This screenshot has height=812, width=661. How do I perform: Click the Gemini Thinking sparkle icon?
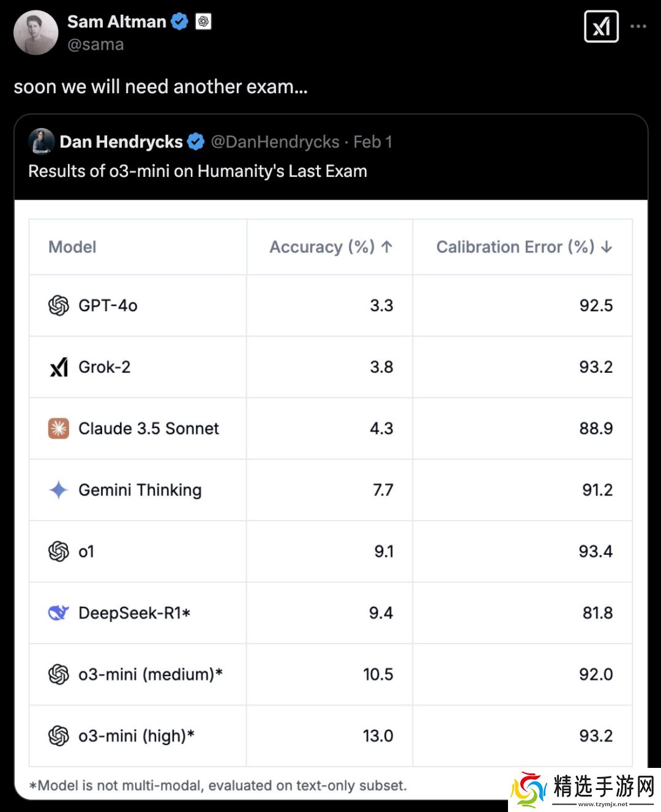pyautogui.click(x=59, y=490)
